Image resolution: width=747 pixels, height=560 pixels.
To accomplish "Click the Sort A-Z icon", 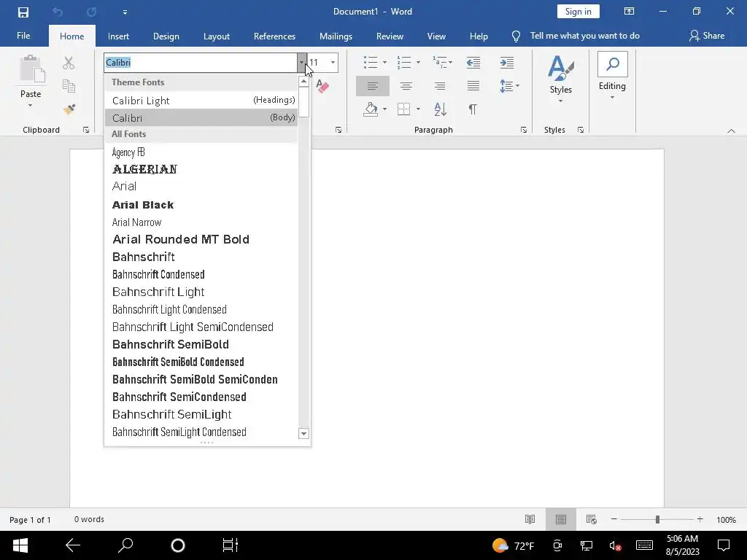I will [440, 109].
